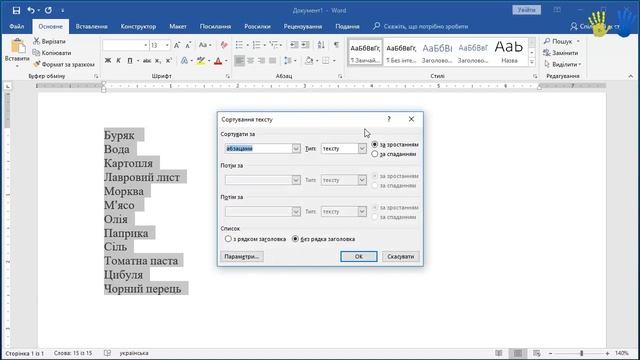Apply subscript formatting

click(158, 60)
